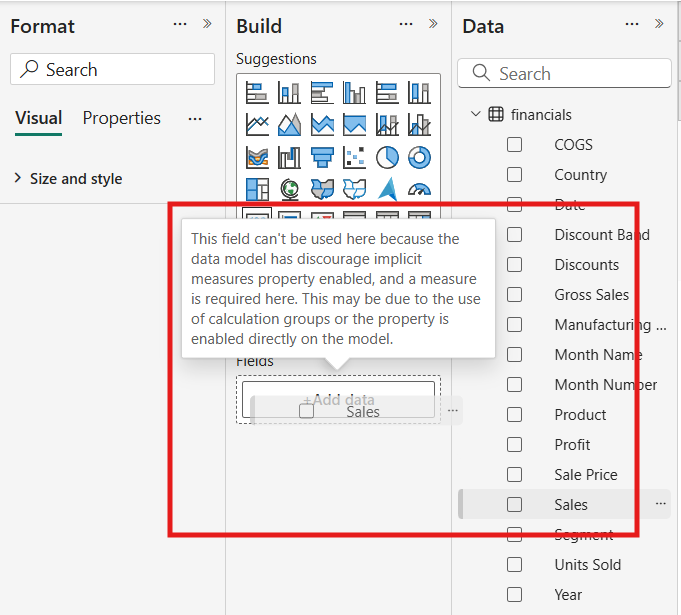681x615 pixels.
Task: Tick the Year field checkbox
Action: pos(514,594)
